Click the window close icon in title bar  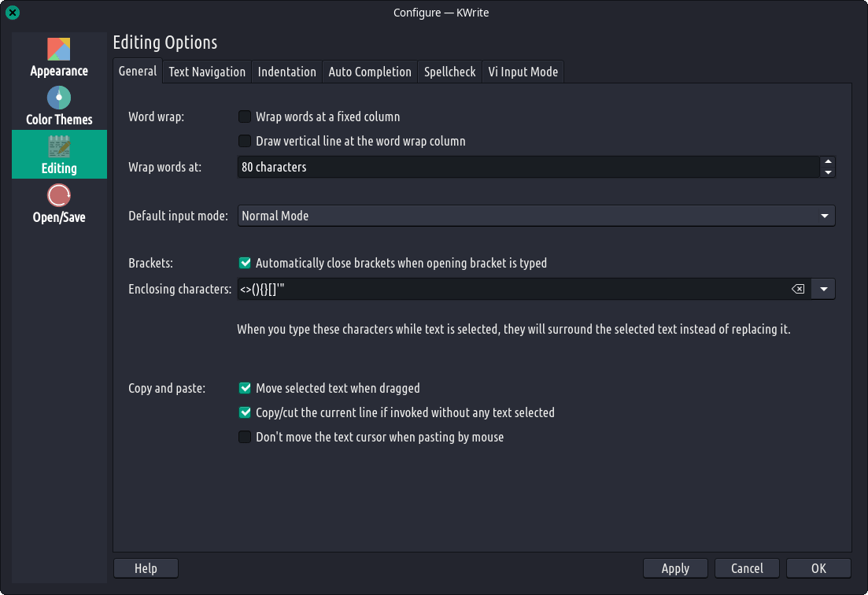[x=13, y=13]
